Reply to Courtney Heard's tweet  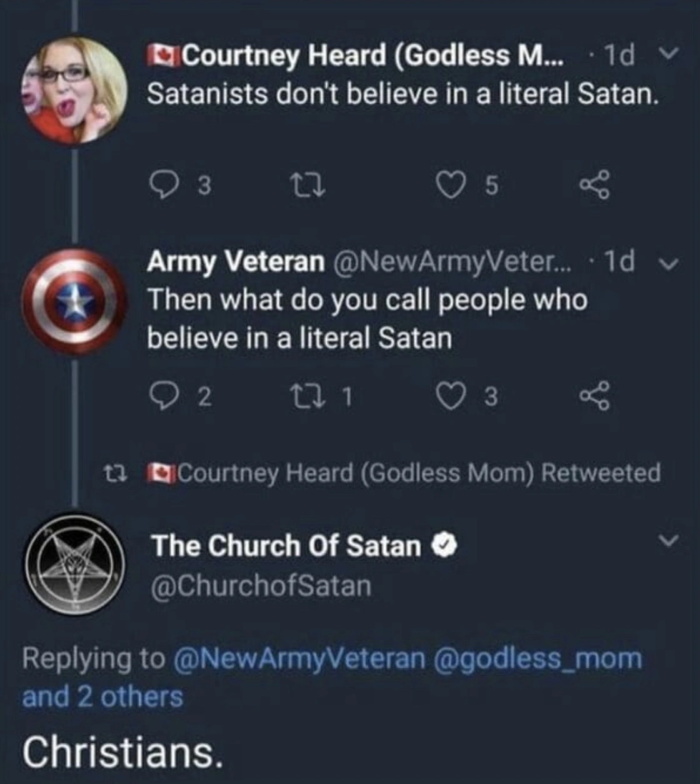pos(162,186)
